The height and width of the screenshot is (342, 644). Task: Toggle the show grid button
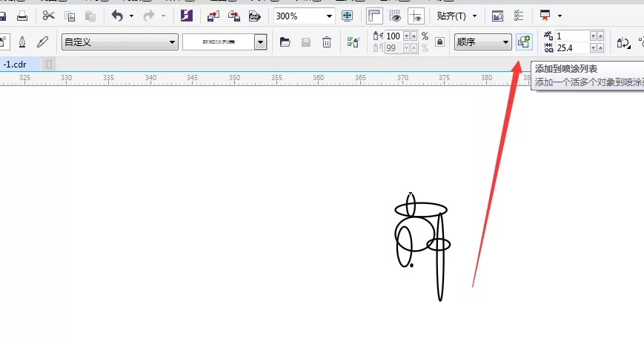pos(395,16)
